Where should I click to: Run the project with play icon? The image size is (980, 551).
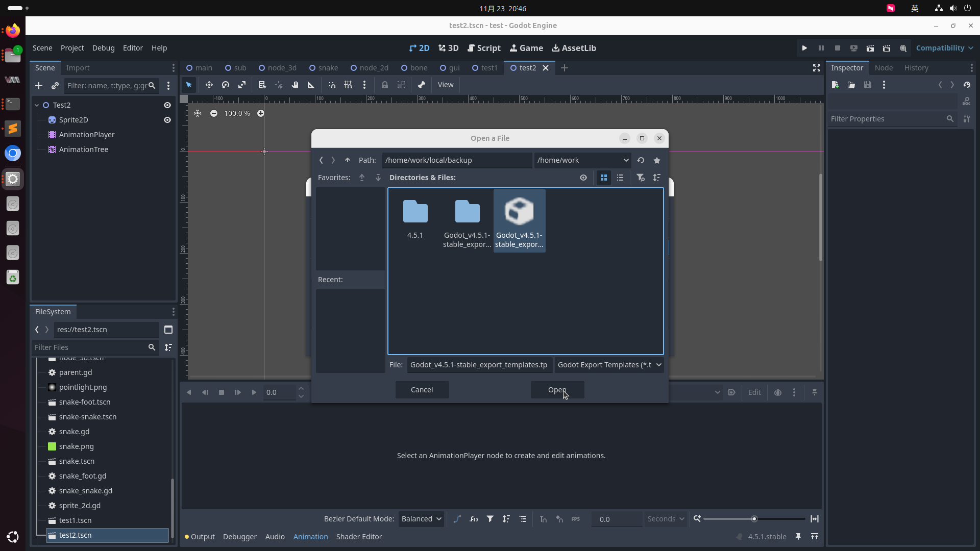(x=804, y=48)
